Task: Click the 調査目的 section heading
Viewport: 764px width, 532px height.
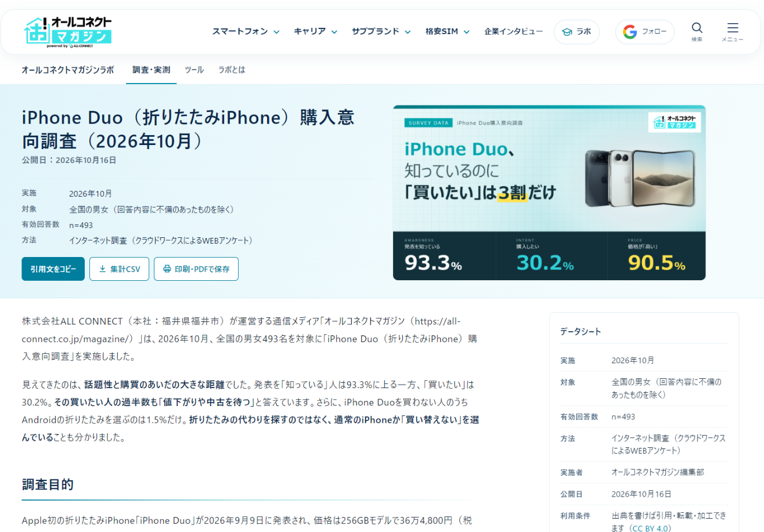Action: 48,484
